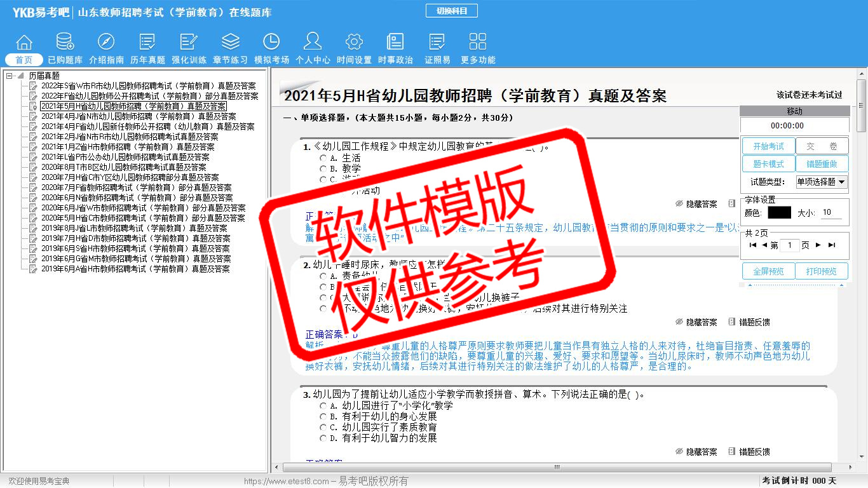Choose option D 有利于幼儿智力的发展
The image size is (868, 488).
[x=323, y=438]
